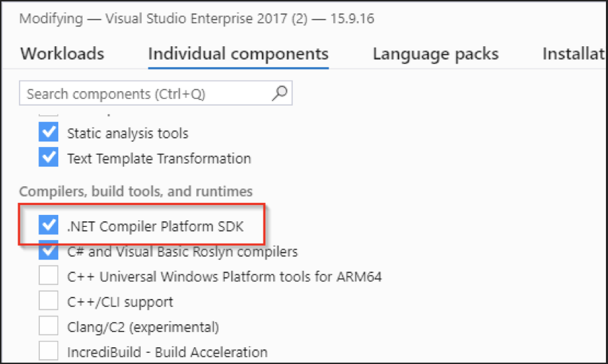This screenshot has height=364, width=608.
Task: Open the Language packs tab
Action: pos(436,54)
